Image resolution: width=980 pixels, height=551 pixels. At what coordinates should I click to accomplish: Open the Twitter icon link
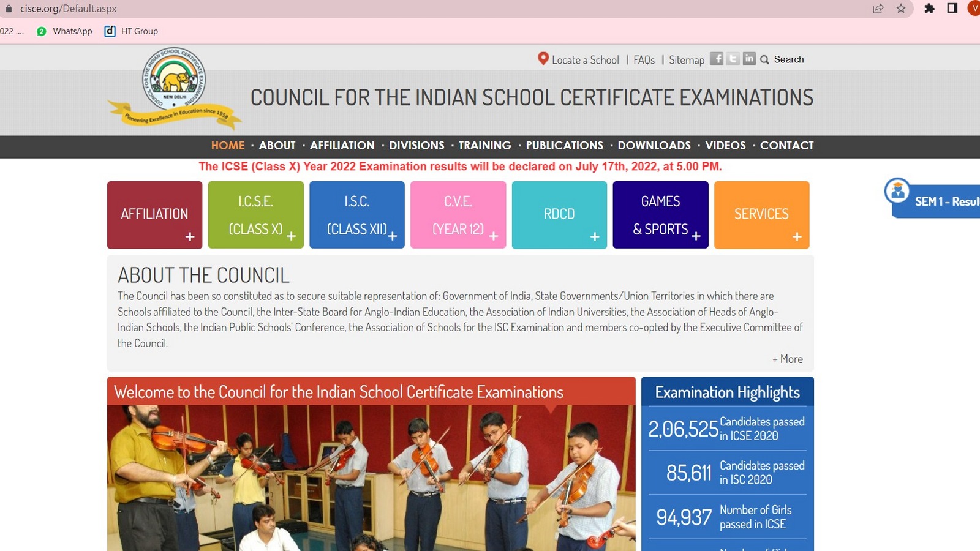tap(733, 59)
